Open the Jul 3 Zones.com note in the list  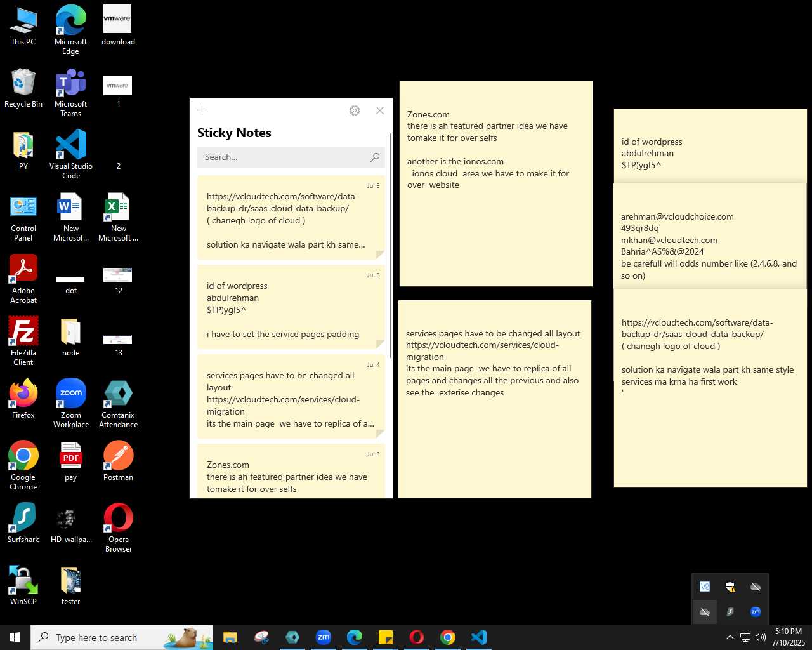click(x=291, y=471)
